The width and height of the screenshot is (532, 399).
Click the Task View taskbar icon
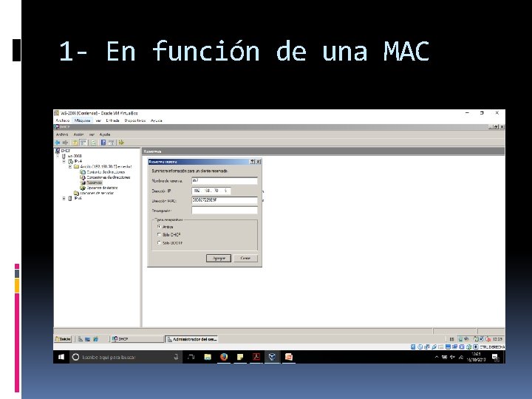coord(191,357)
